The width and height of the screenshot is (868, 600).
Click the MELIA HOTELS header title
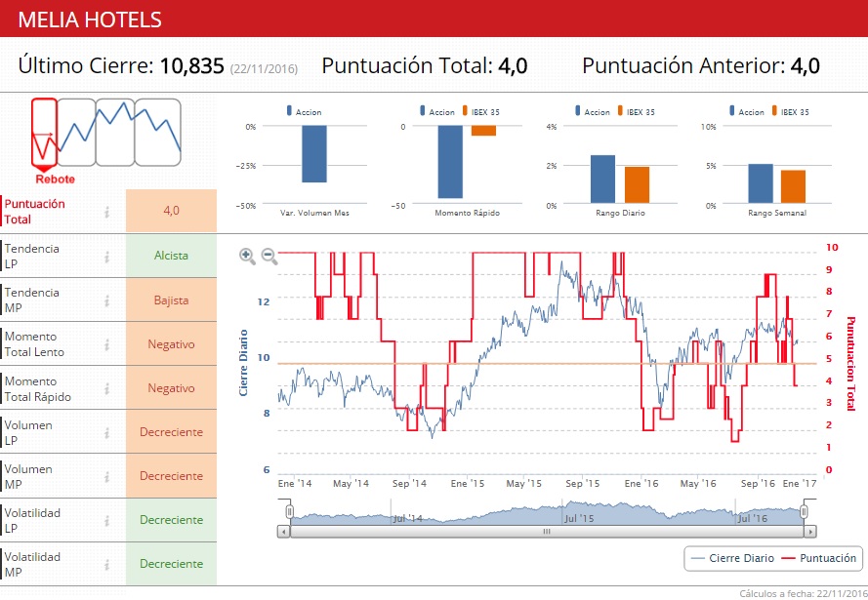click(90, 20)
